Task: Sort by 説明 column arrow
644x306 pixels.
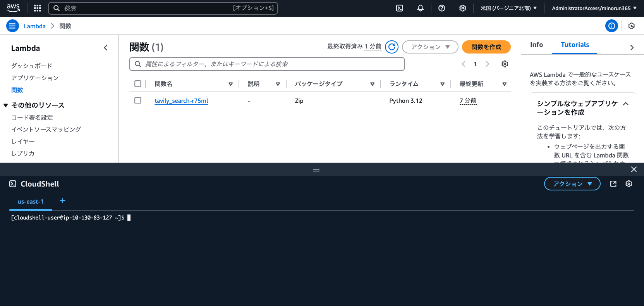Action: 278,84
